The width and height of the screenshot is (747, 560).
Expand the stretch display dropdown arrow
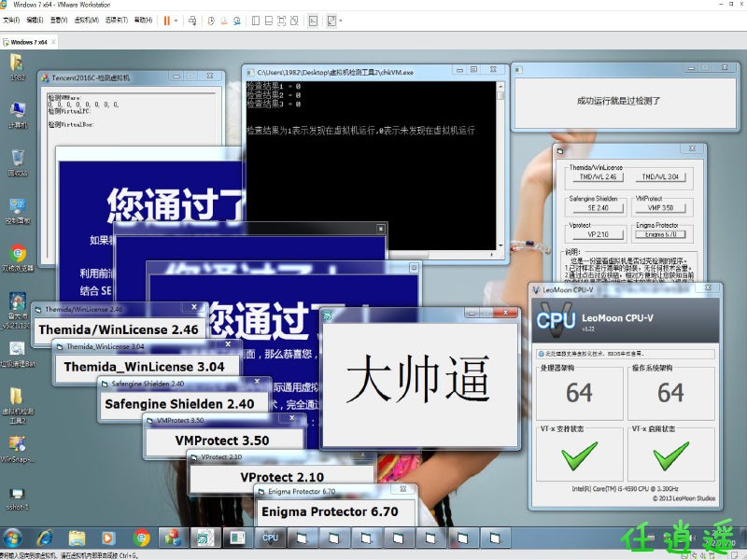[341, 21]
